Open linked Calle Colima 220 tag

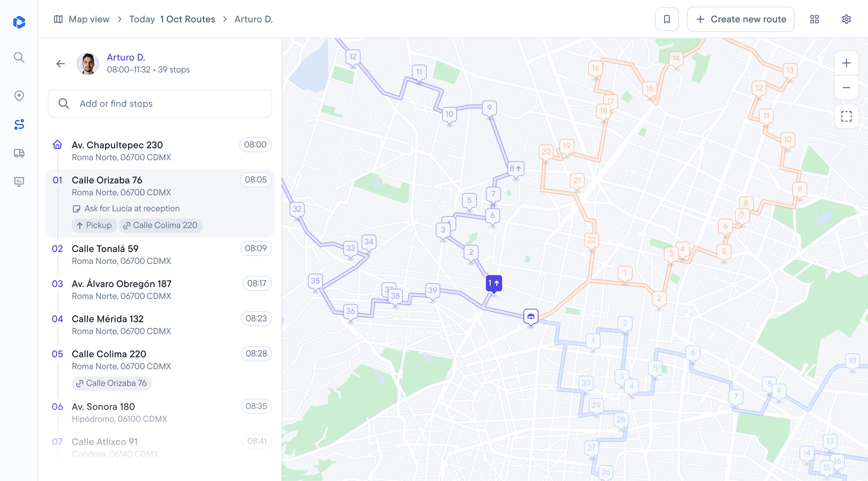click(160, 225)
